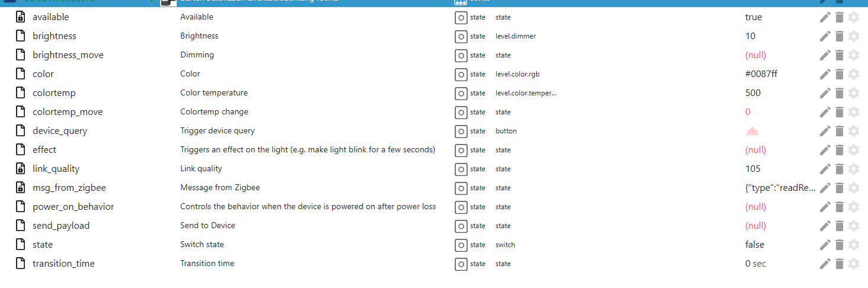Open settings gear for the color row
The width and height of the screenshot is (868, 288).
(854, 74)
